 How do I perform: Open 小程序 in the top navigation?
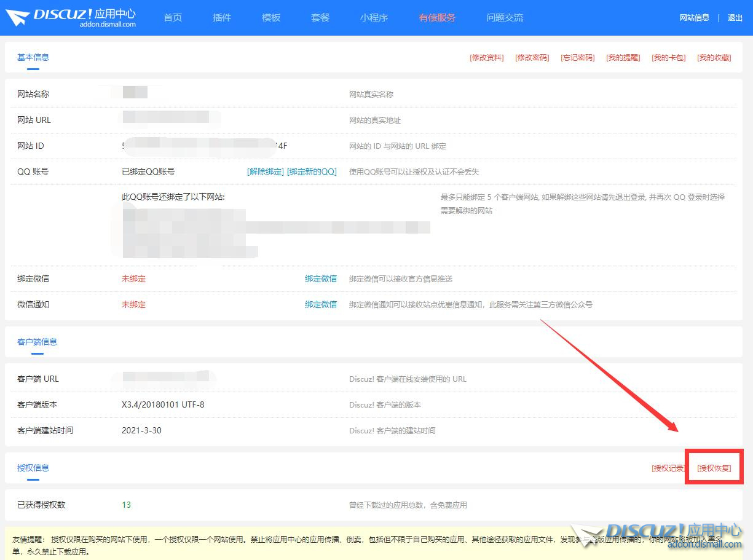(x=374, y=18)
